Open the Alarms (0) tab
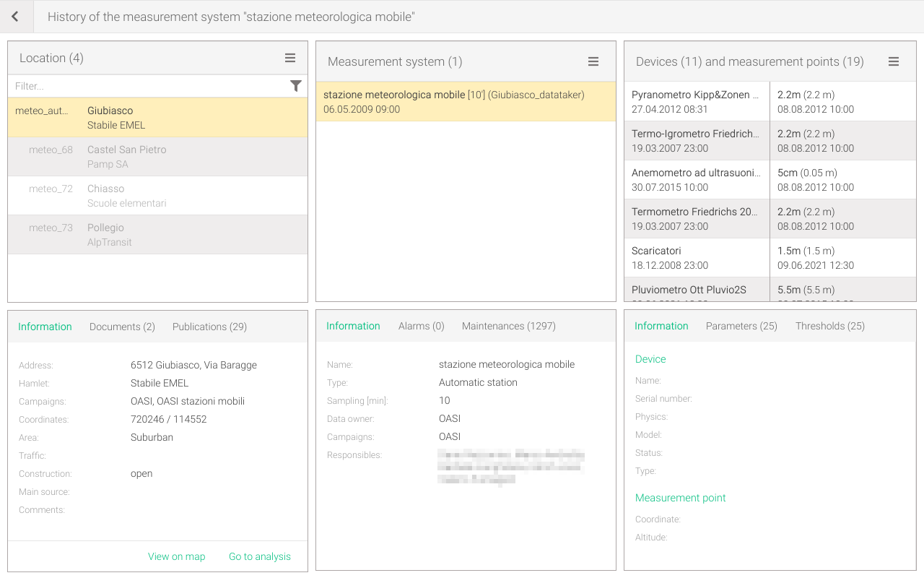This screenshot has height=578, width=924. coord(422,326)
